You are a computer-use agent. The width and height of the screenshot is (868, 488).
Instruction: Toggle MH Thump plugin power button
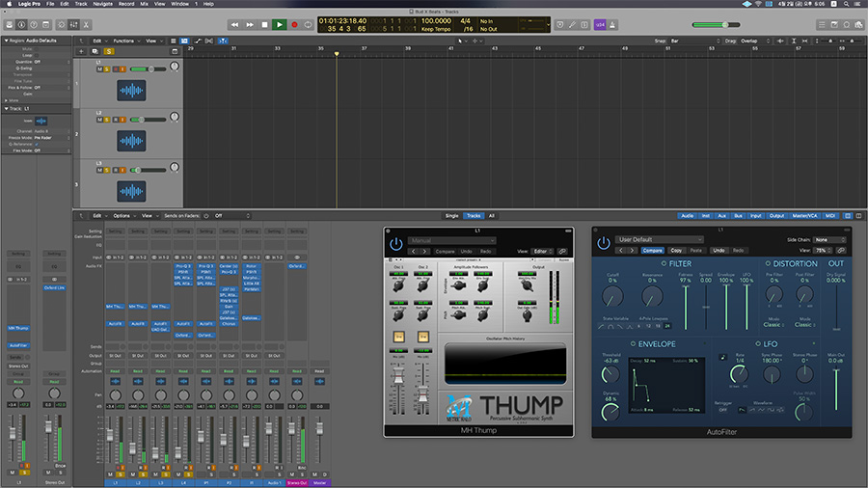click(x=395, y=244)
